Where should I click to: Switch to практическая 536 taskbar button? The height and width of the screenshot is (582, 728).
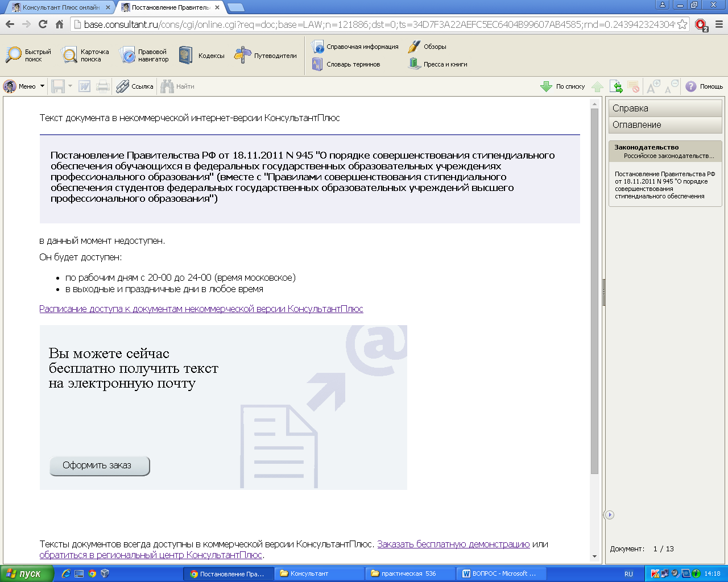coord(410,573)
